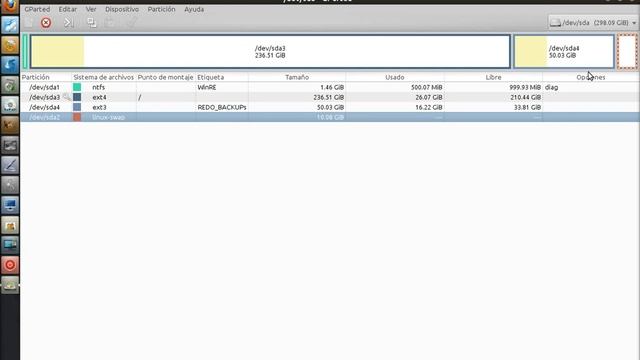This screenshot has width=640, height=360.
Task: Click the / mount point cell
Action: (140, 97)
